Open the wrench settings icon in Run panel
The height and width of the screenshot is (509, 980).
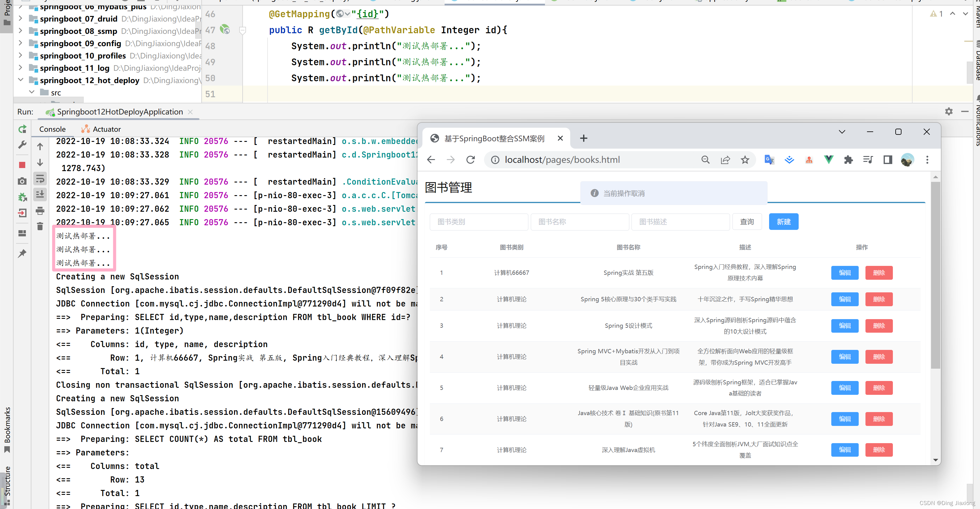point(22,145)
